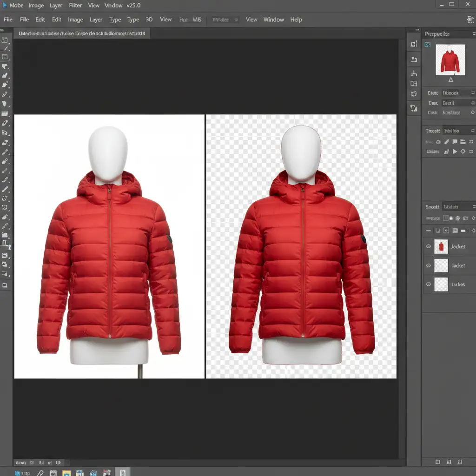Toggle the eye icon of the bottom Jacket layer
This screenshot has width=476, height=476.
tap(429, 284)
